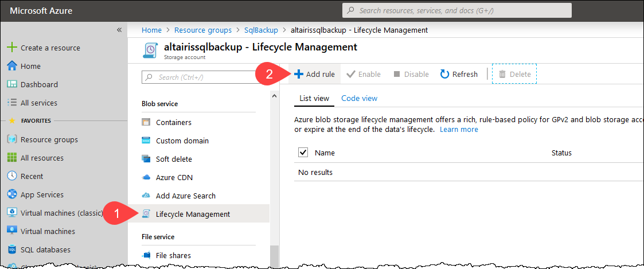Click the Soft delete icon

tap(146, 159)
